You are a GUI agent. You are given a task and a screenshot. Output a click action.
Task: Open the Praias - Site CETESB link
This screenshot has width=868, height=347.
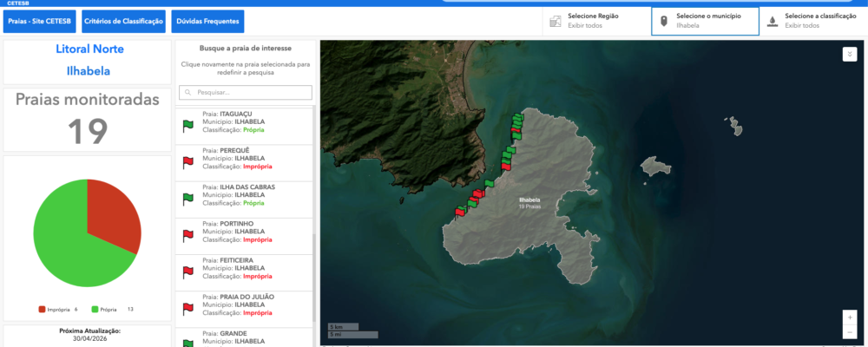click(x=40, y=21)
